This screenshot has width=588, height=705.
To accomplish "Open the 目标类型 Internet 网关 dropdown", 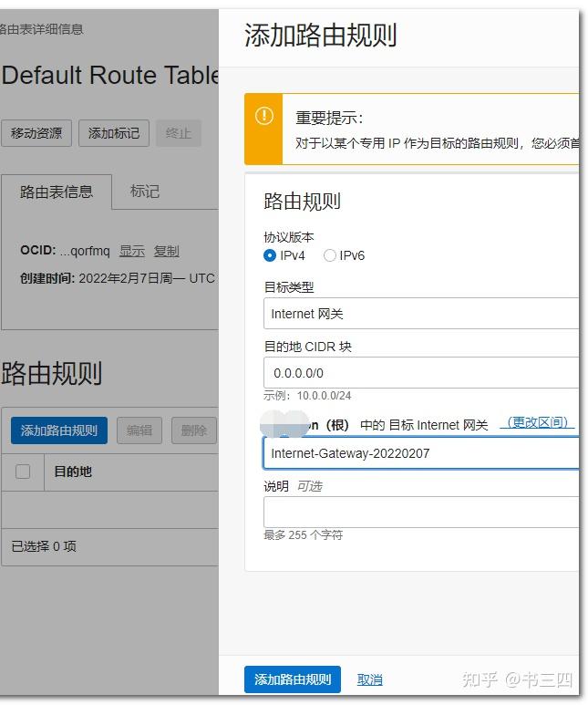I will coord(420,314).
